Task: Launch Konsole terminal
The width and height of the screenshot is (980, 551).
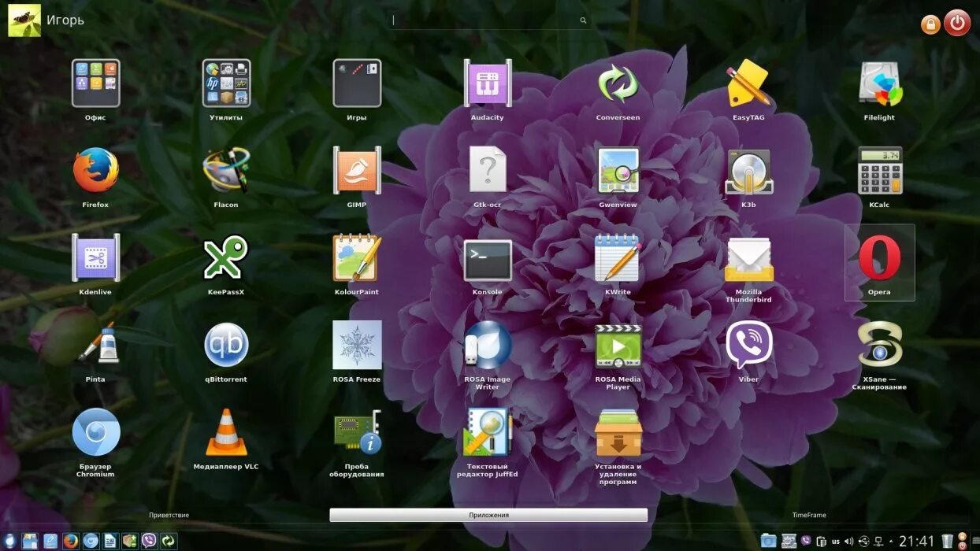Action: pos(488,261)
